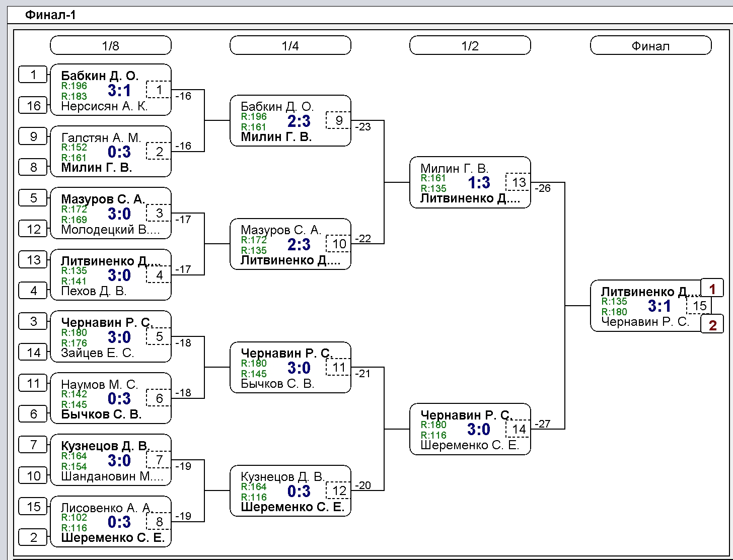733x560 pixels.
Task: Click Пехов Д. В. name
Action: click(x=94, y=291)
